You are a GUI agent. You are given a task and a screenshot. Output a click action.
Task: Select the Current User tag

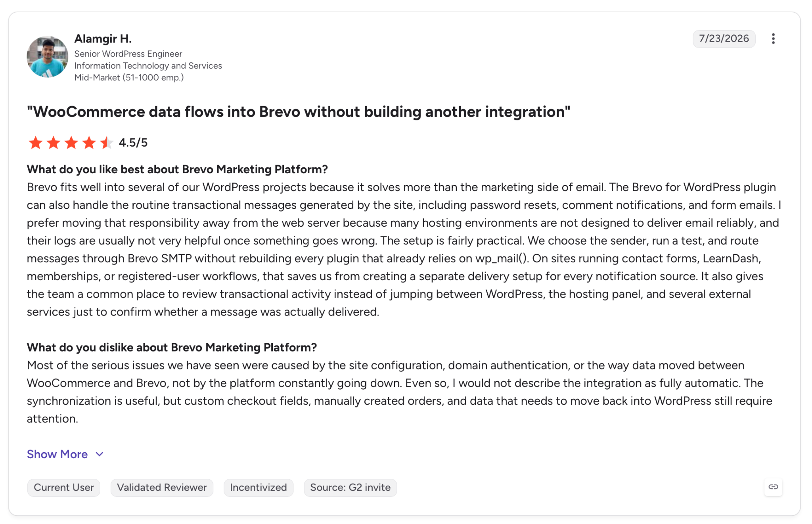(63, 488)
